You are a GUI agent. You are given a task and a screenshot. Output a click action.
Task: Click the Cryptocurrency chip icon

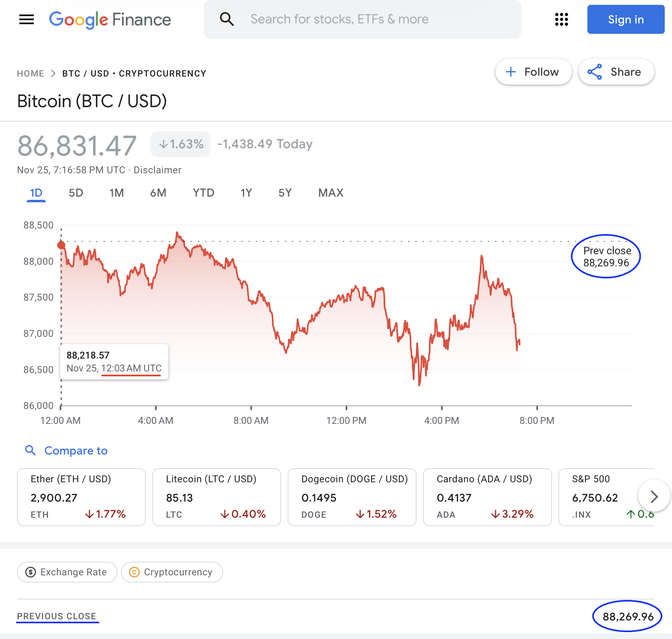click(134, 572)
